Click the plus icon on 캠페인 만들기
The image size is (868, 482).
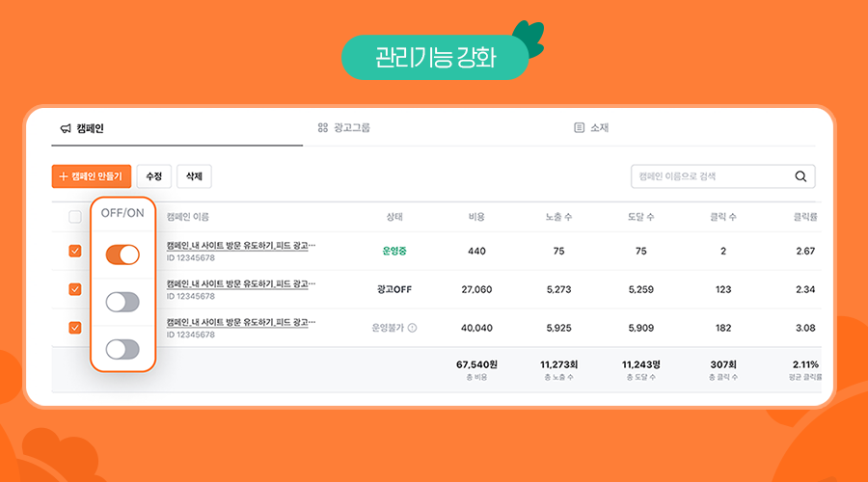(64, 176)
